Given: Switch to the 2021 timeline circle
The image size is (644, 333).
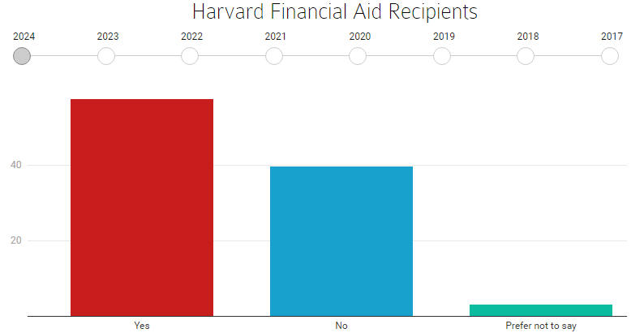Looking at the screenshot, I should coord(274,56).
